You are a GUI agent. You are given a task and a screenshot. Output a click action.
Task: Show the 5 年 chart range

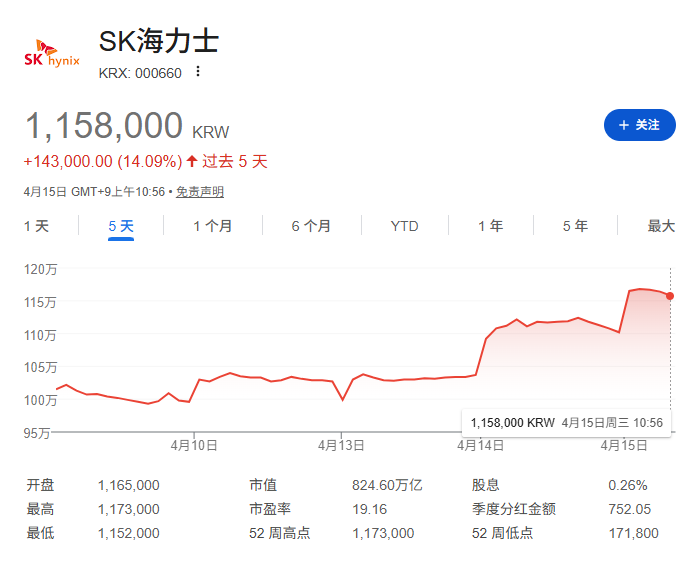click(x=575, y=226)
